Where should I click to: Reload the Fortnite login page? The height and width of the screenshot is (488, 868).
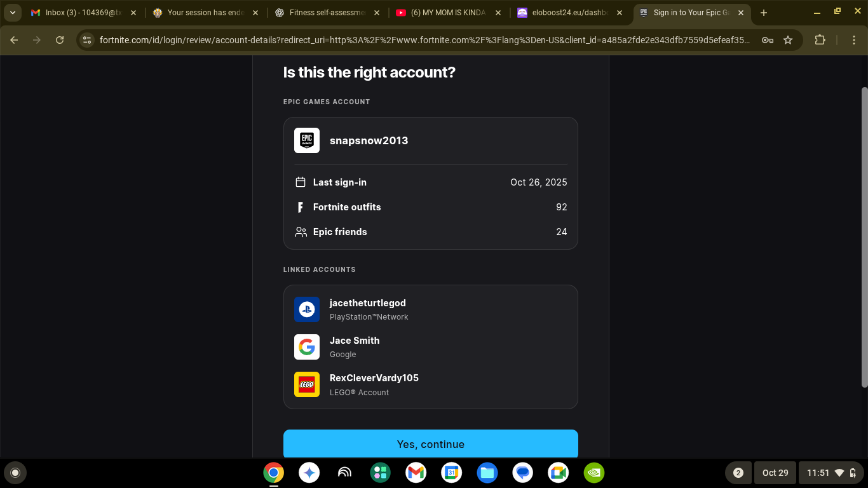point(60,40)
